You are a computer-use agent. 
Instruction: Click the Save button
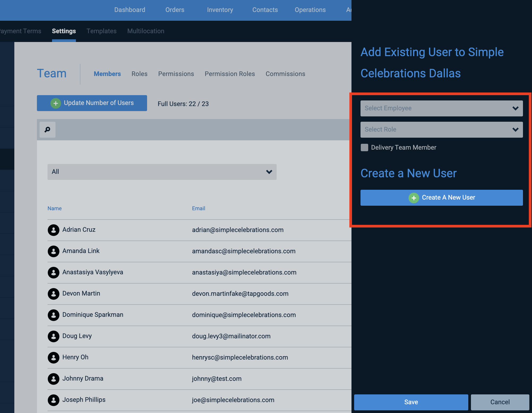[411, 402]
